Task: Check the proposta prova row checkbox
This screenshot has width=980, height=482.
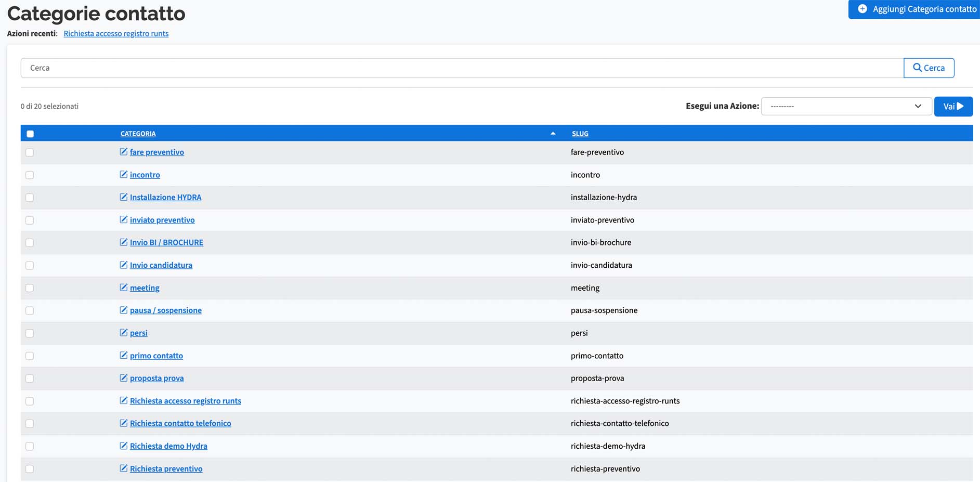Action: (x=30, y=379)
